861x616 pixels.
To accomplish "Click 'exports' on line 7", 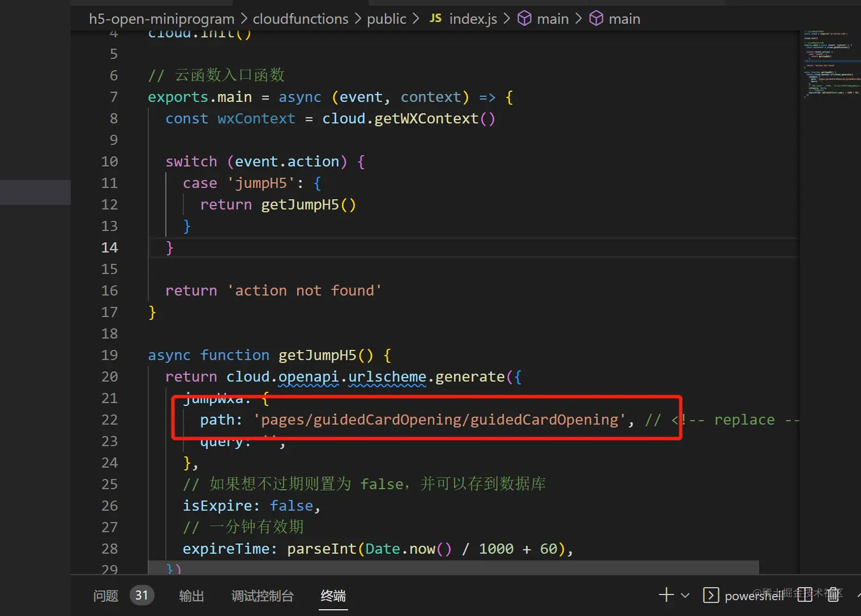I will 178,97.
